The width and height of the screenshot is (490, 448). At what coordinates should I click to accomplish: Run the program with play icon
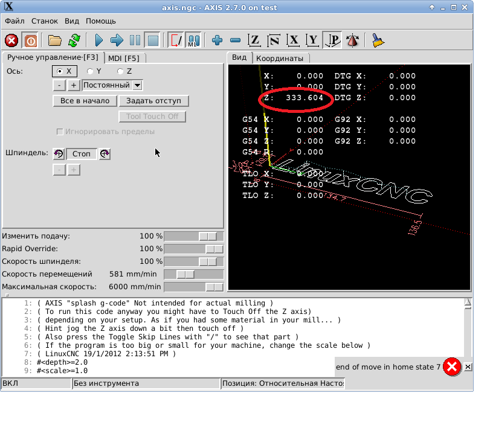pyautogui.click(x=98, y=40)
